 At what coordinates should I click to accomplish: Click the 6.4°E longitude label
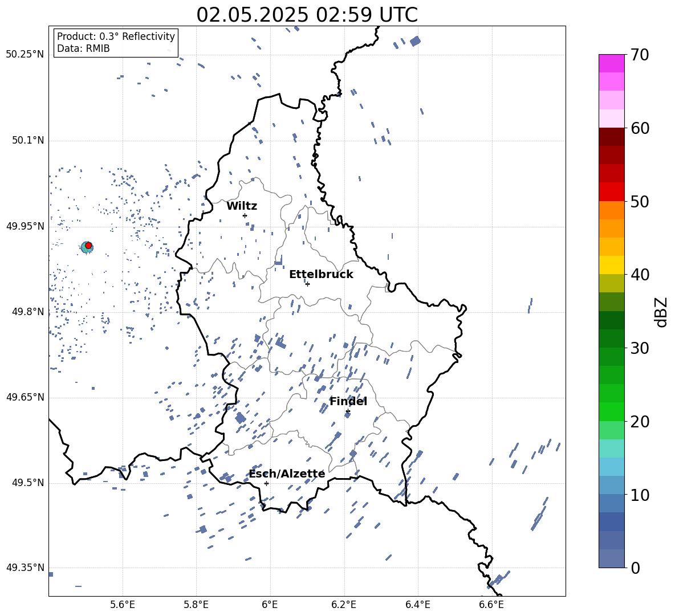[417, 605]
